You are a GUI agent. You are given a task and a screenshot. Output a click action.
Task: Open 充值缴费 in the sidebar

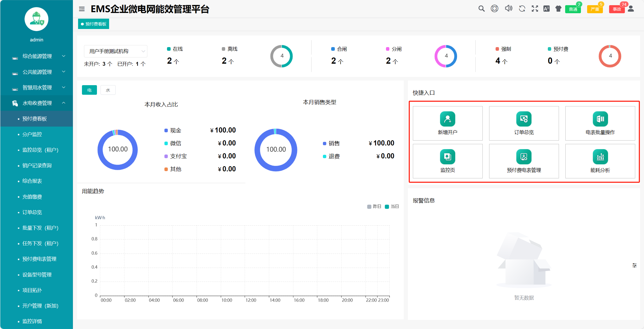32,197
